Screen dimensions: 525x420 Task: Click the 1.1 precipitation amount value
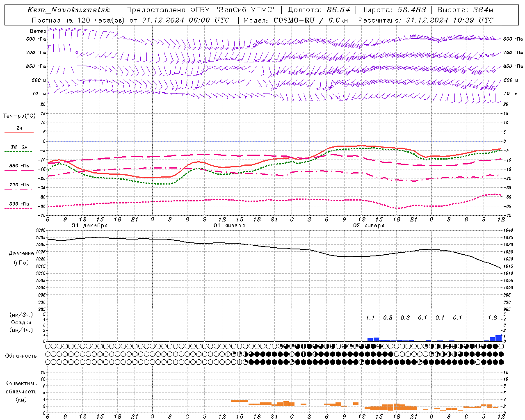coord(370,317)
